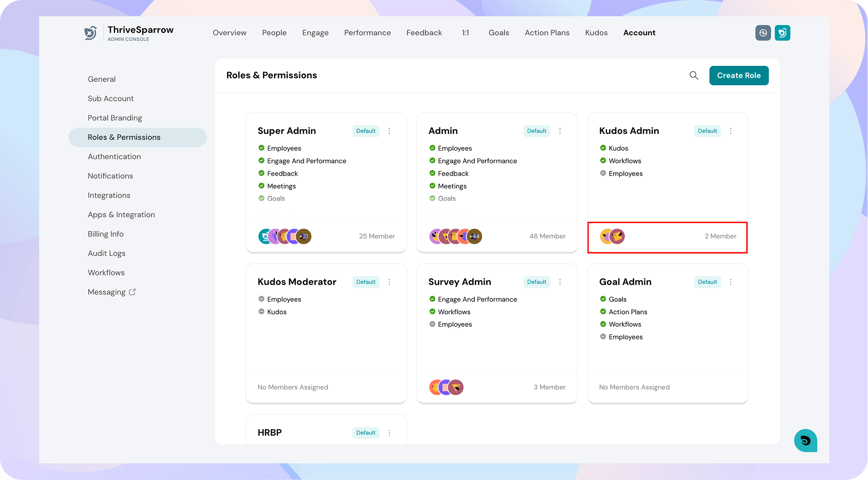Click Default badge on Goal Admin card
Image resolution: width=868 pixels, height=480 pixels.
(x=708, y=282)
